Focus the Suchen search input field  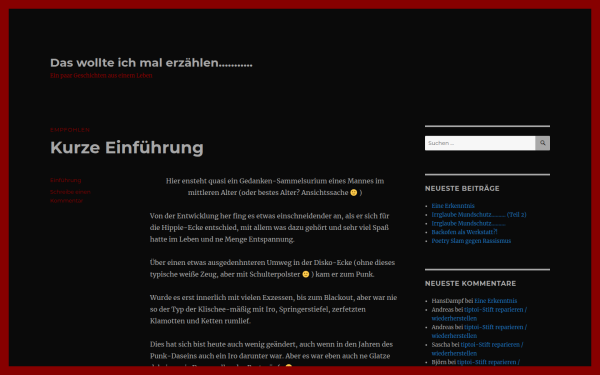480,143
